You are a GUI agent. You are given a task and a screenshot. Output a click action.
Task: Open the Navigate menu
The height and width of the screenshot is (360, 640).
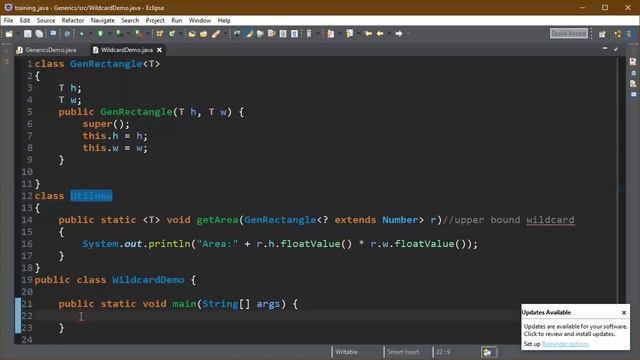[x=102, y=20]
